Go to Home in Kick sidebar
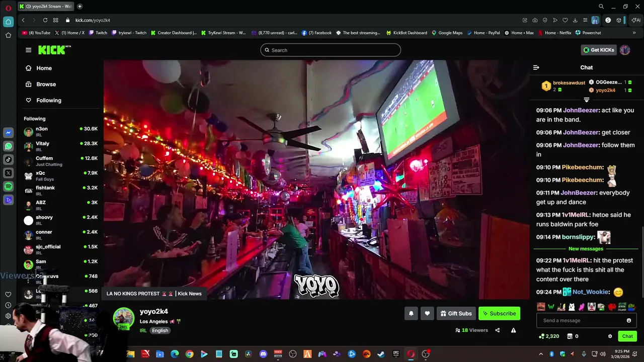The width and height of the screenshot is (644, 362). pos(39,68)
